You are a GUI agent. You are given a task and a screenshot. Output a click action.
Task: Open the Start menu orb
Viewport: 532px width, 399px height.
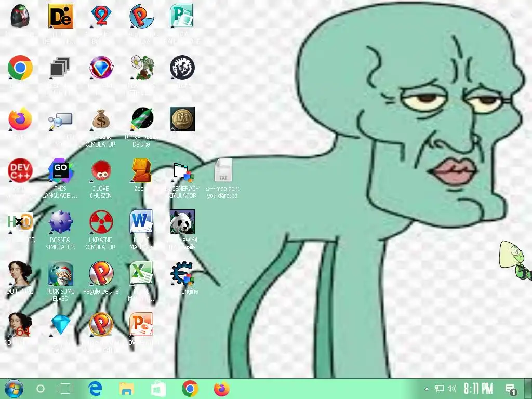(14, 389)
